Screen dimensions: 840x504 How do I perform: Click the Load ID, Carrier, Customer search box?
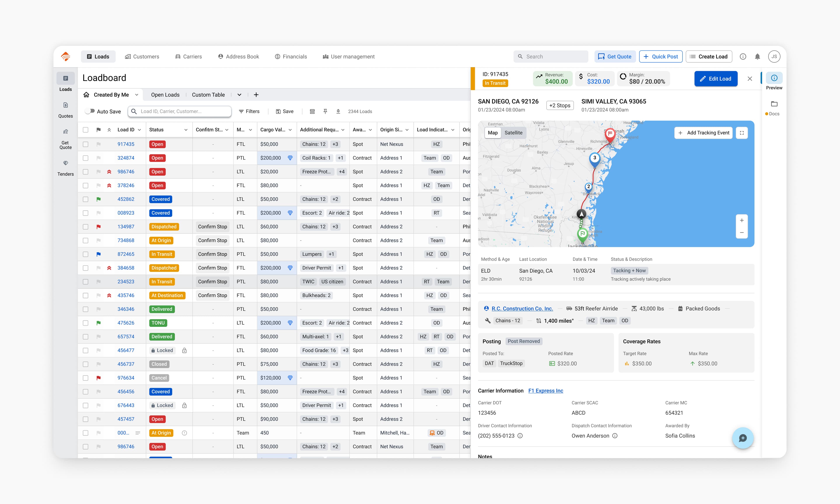pyautogui.click(x=180, y=111)
